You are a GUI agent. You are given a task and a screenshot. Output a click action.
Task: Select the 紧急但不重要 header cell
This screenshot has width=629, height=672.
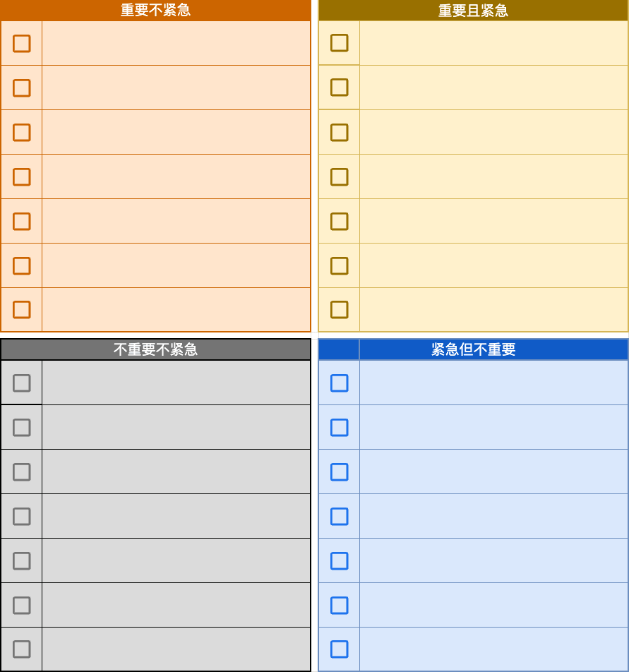pos(493,349)
